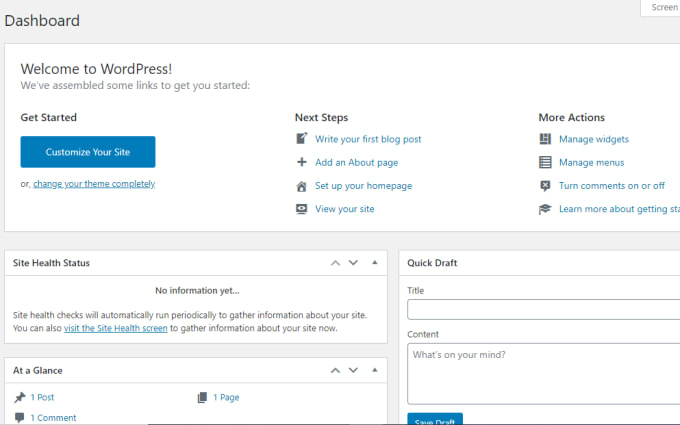Click the write blog post pencil icon
The width and height of the screenshot is (680, 425).
pos(302,139)
